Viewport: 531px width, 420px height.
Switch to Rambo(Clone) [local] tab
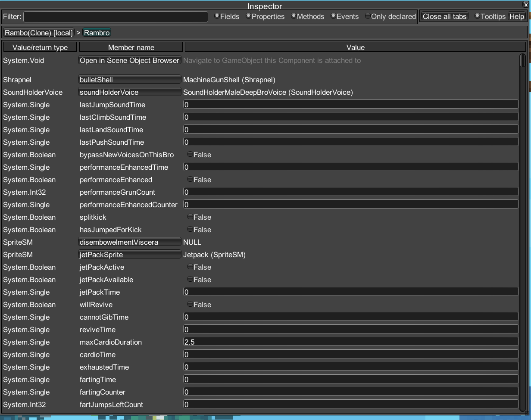click(x=39, y=33)
